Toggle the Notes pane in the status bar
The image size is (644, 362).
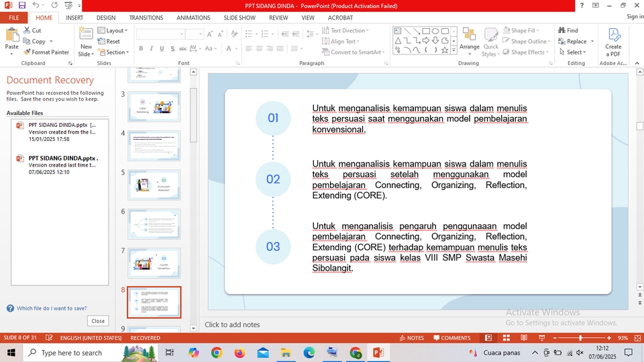tap(411, 338)
